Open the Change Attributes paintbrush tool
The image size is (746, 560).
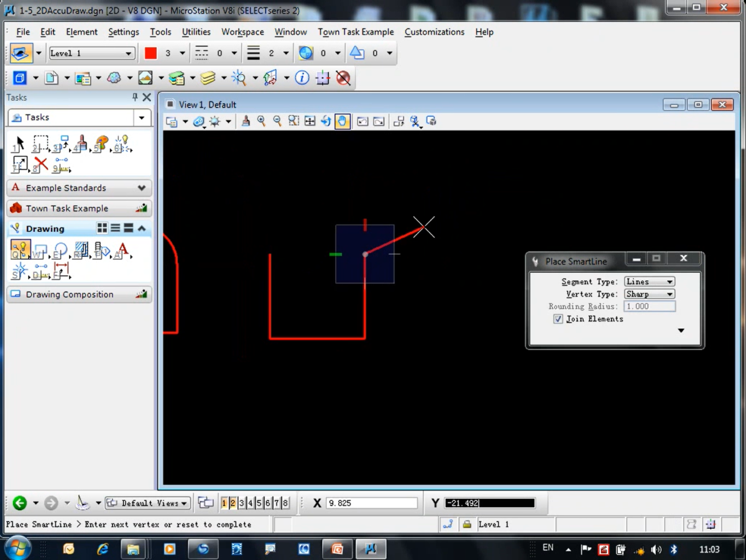point(81,144)
